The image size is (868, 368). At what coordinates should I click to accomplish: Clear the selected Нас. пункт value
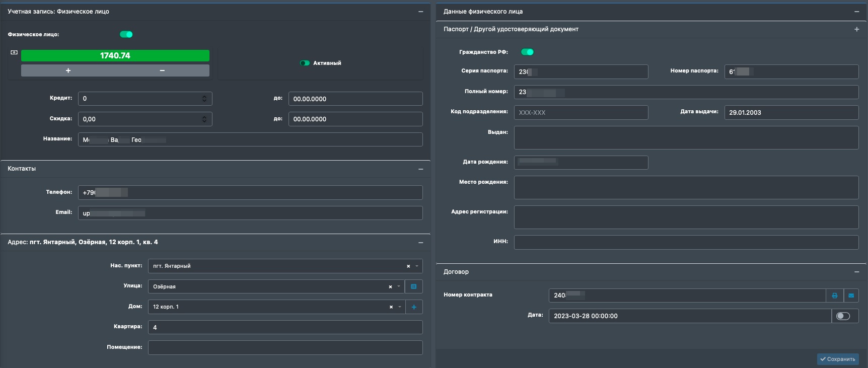tap(408, 266)
